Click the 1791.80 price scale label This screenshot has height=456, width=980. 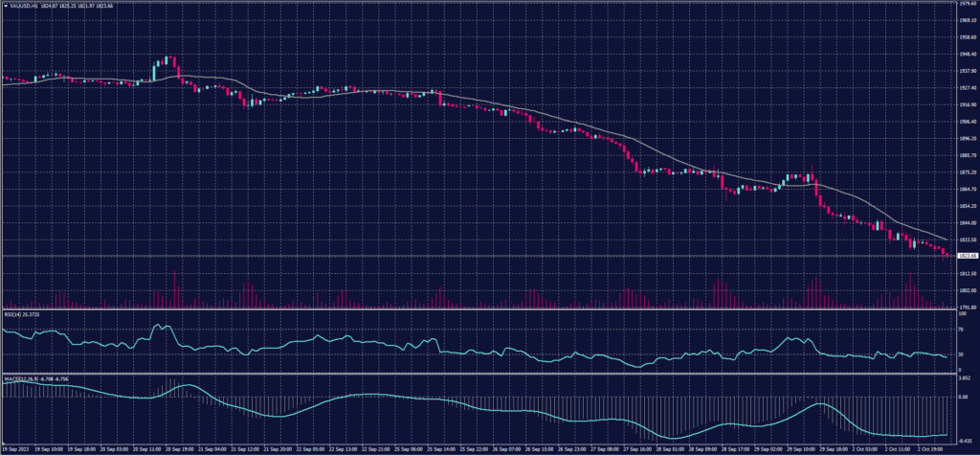pos(965,308)
